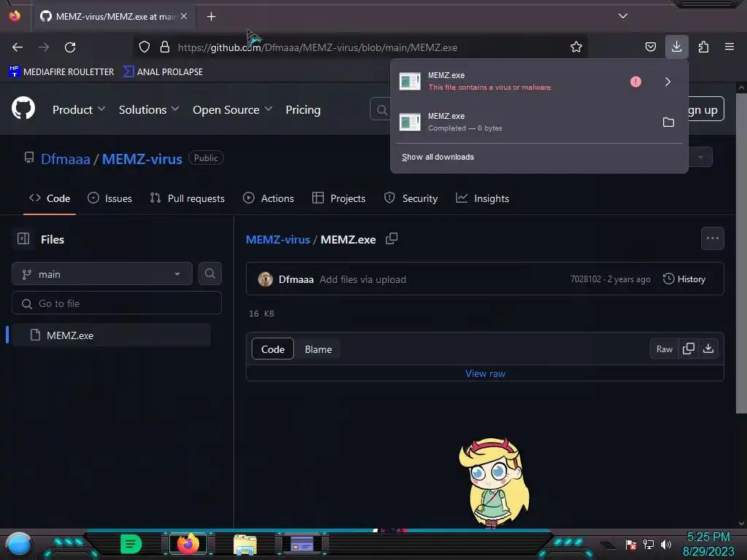Open the tracking protection shield icon
This screenshot has width=747, height=560.
click(144, 47)
